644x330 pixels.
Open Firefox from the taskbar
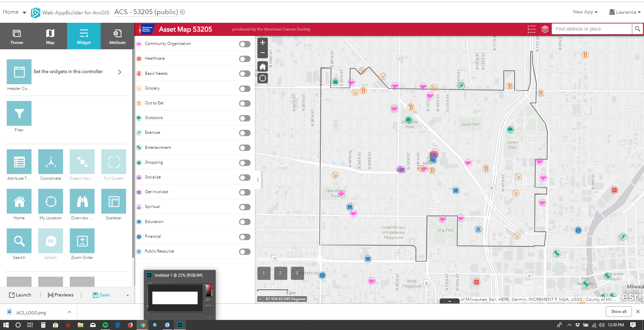[x=130, y=325]
